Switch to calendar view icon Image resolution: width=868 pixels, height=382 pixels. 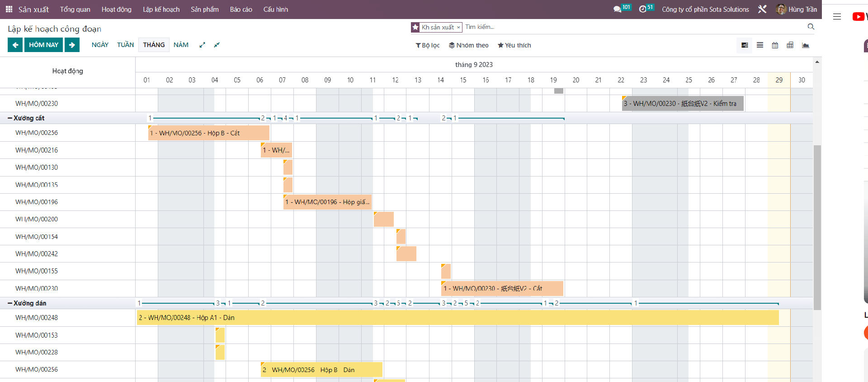pyautogui.click(x=775, y=45)
